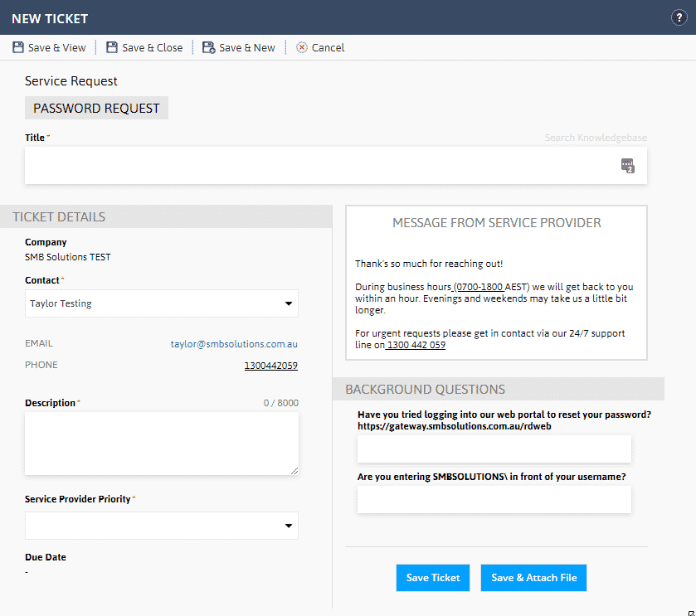Click the icon inside the Title field
The width and height of the screenshot is (696, 616).
pyautogui.click(x=628, y=166)
